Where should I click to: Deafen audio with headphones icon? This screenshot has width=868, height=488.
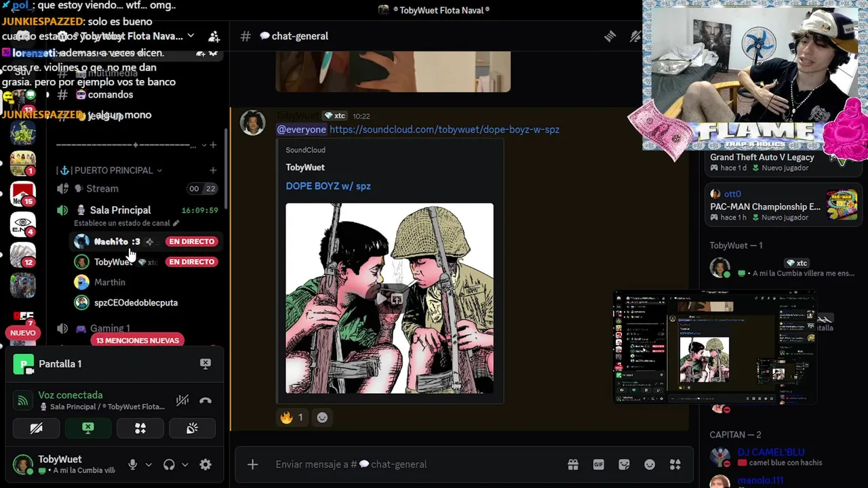tap(169, 464)
